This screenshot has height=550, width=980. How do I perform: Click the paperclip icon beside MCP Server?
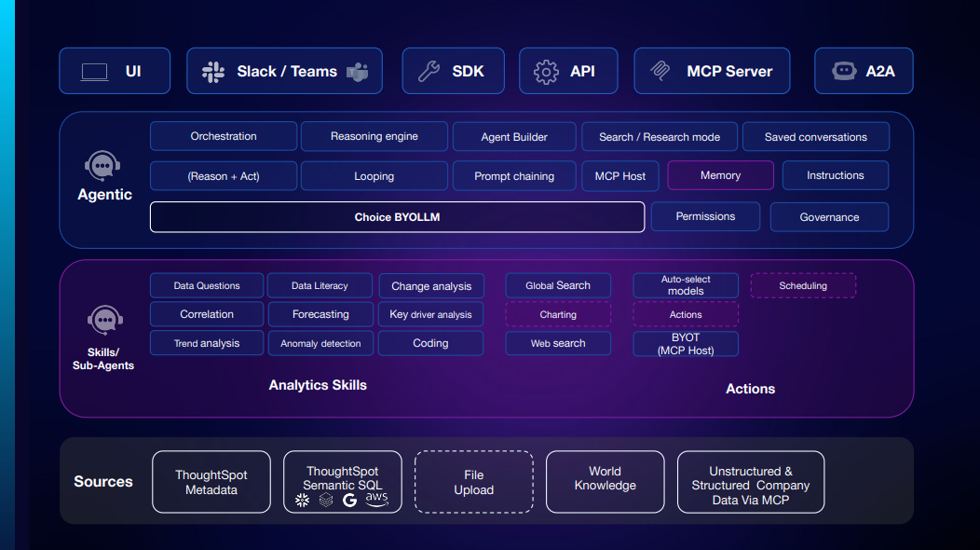point(660,72)
